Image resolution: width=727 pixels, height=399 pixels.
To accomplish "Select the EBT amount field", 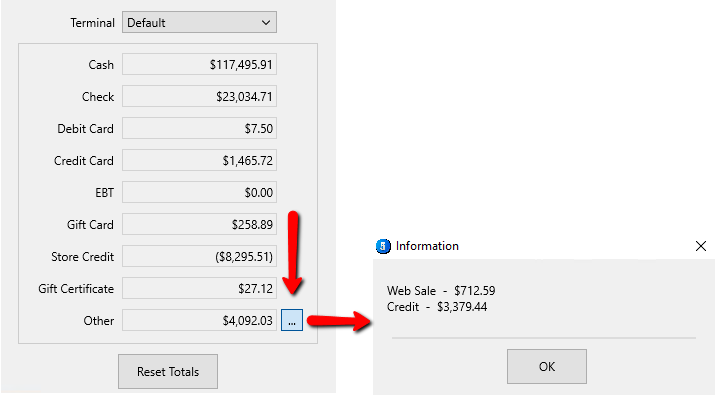I will tap(199, 192).
